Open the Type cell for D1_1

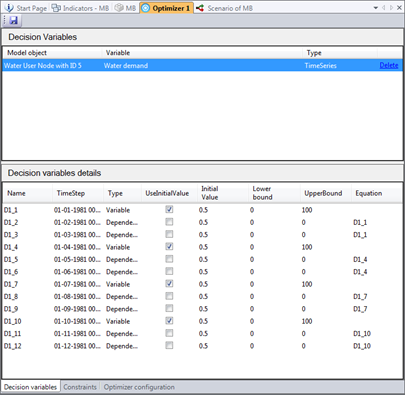pyautogui.click(x=122, y=210)
